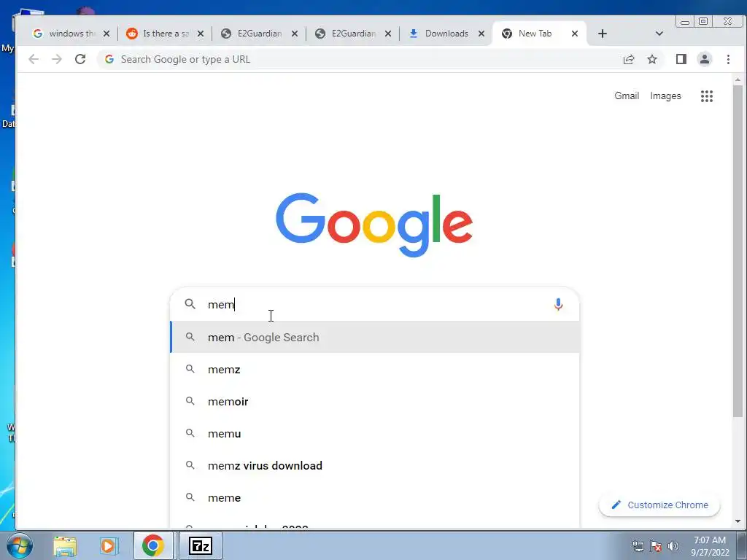
Task: Open Windows Explorer from the taskbar
Action: tap(65, 545)
